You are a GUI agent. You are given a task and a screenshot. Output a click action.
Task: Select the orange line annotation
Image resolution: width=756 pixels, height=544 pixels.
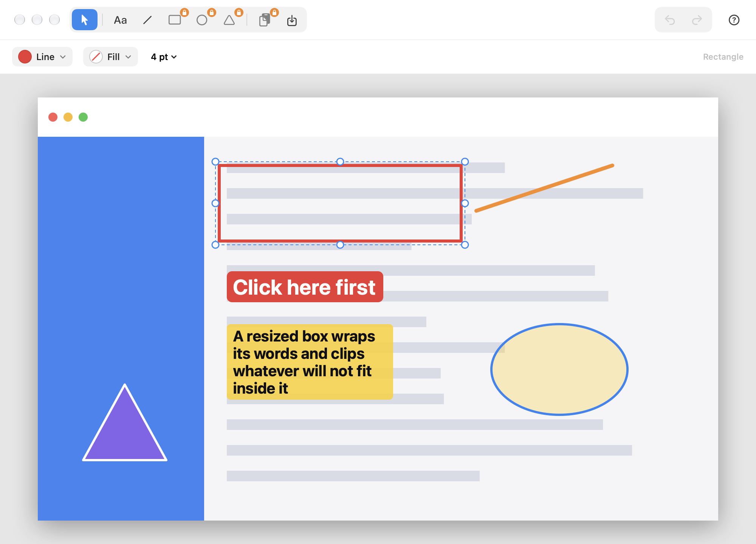tap(544, 188)
